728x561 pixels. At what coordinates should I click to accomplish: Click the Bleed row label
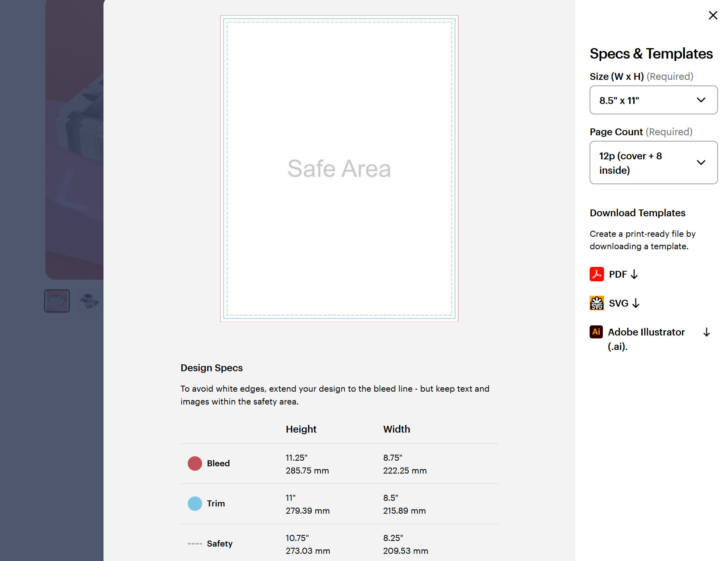pyautogui.click(x=218, y=463)
